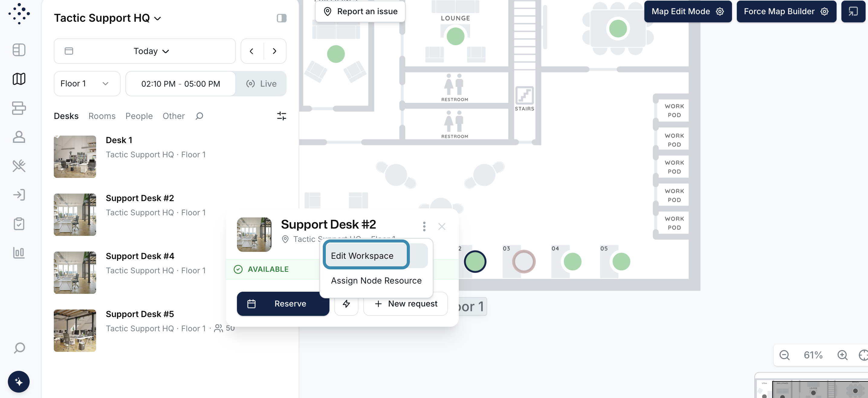Select the round table green marker near top right
The height and width of the screenshot is (398, 868).
coord(618,28)
